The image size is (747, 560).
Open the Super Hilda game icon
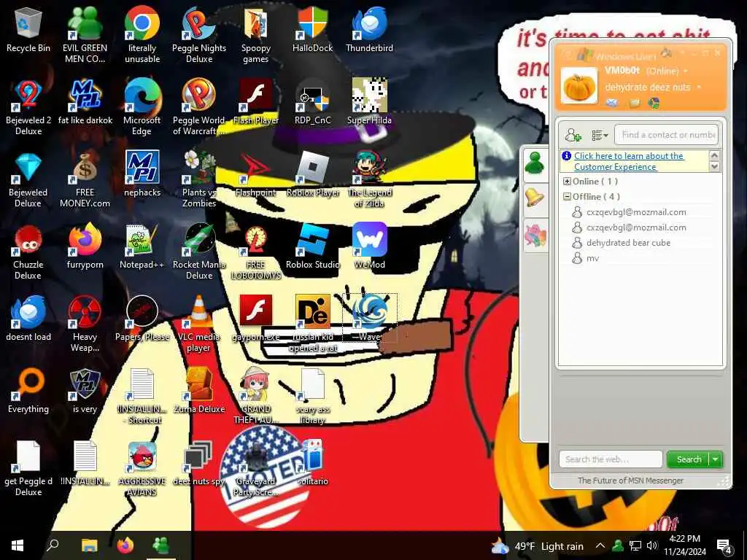coord(369,102)
